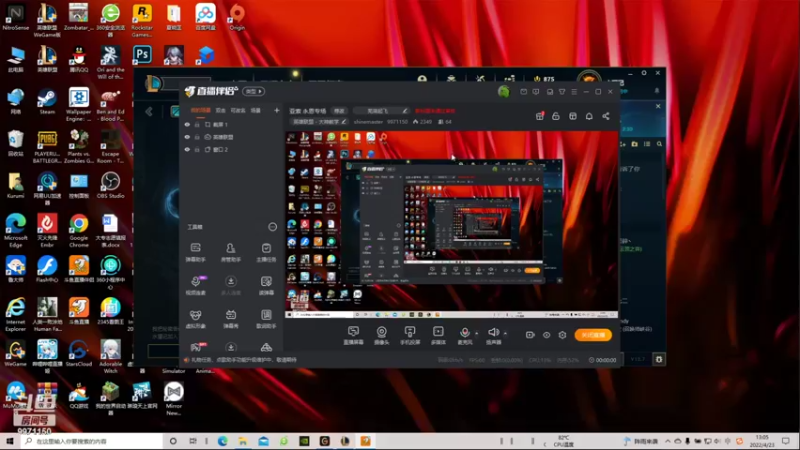
Task: Toggle visibility eye of the 窗口 2 source
Action: pyautogui.click(x=187, y=149)
